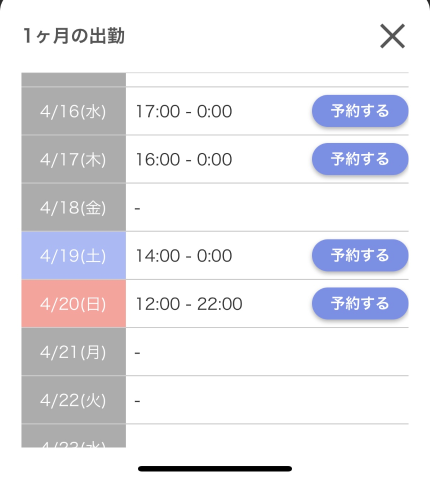Tap 予約する for 4/19(土) shift
The image size is (430, 480).
(x=360, y=255)
